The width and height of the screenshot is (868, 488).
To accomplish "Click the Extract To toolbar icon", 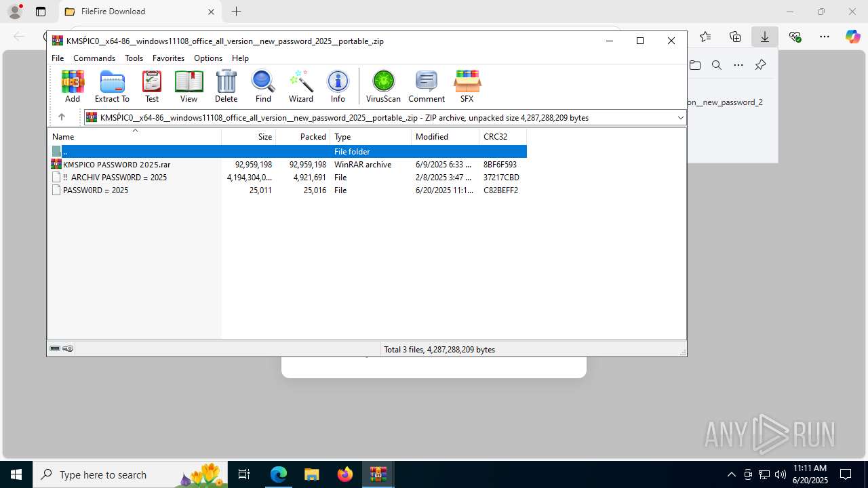I will coord(112,86).
